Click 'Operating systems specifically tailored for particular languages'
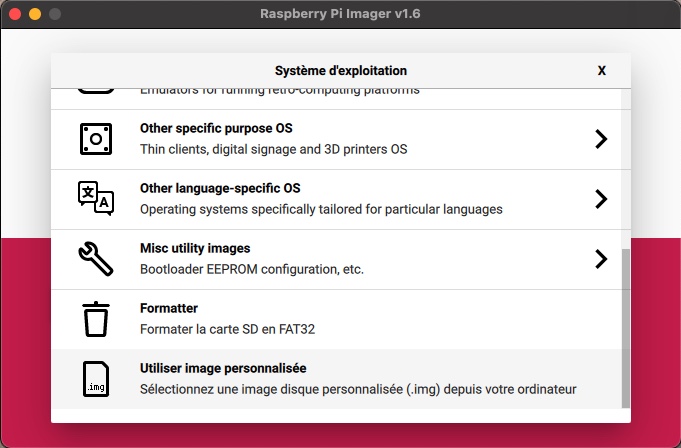The width and height of the screenshot is (681, 448). [x=321, y=209]
